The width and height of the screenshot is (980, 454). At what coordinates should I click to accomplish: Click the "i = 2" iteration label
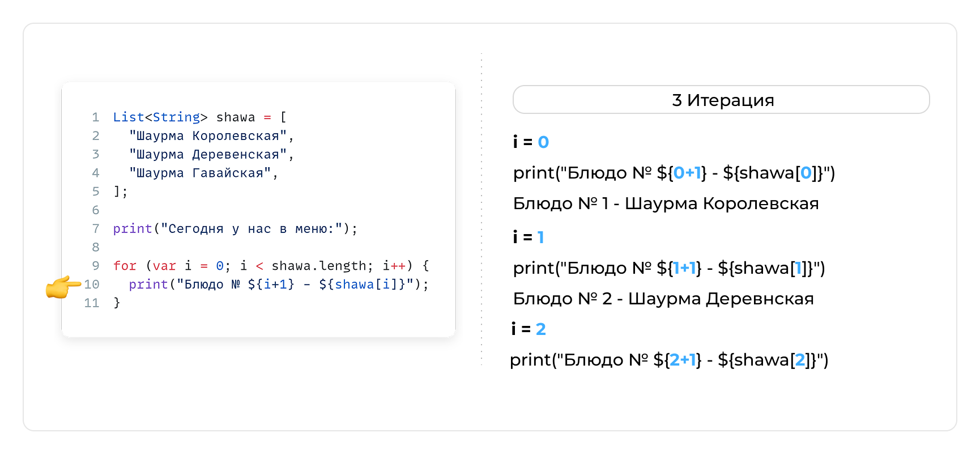529,329
